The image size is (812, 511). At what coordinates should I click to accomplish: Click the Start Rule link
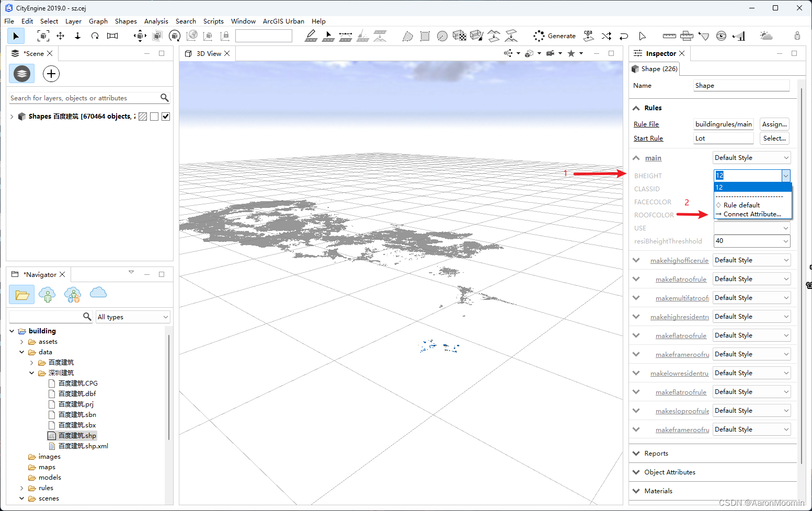pos(648,138)
